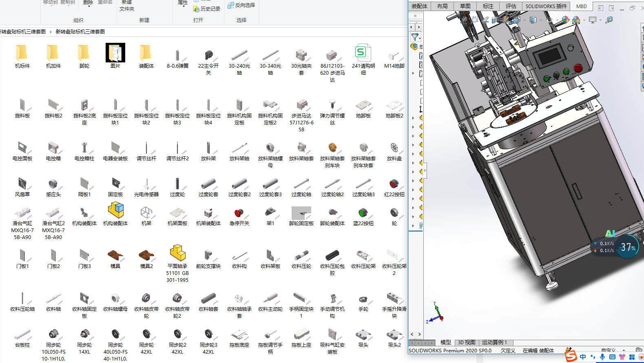Open the Apply Scene icon
This screenshot has height=363, width=644.
pyautogui.click(x=576, y=20)
